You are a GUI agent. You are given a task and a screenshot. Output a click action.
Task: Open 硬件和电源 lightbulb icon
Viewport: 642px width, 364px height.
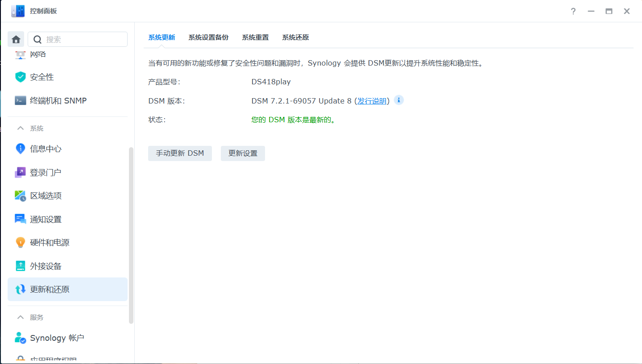tap(21, 243)
